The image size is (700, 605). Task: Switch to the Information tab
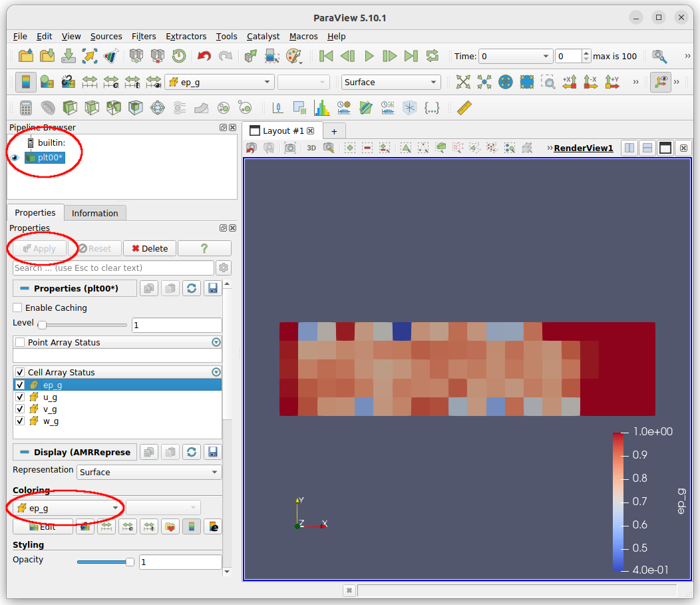(x=94, y=213)
